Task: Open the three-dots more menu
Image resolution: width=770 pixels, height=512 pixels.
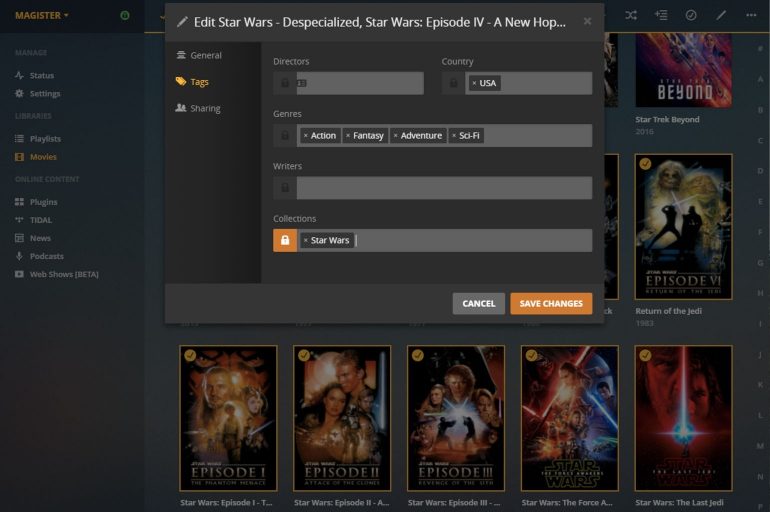Action: [x=751, y=15]
